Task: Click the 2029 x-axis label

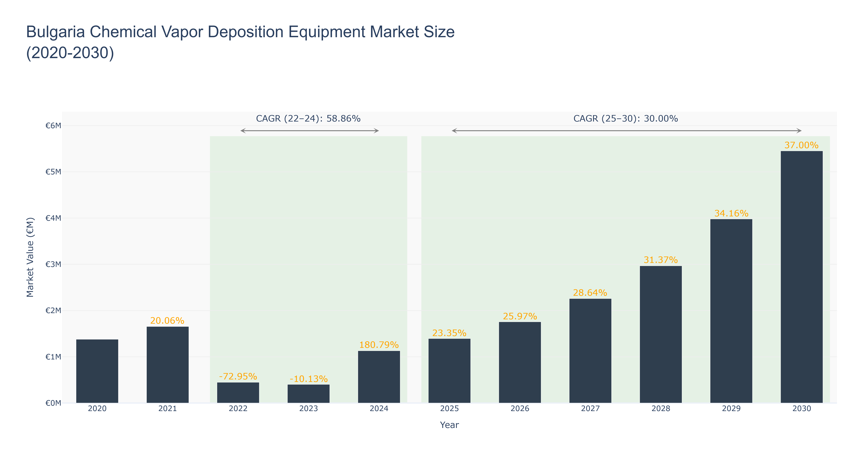Action: 731,409
